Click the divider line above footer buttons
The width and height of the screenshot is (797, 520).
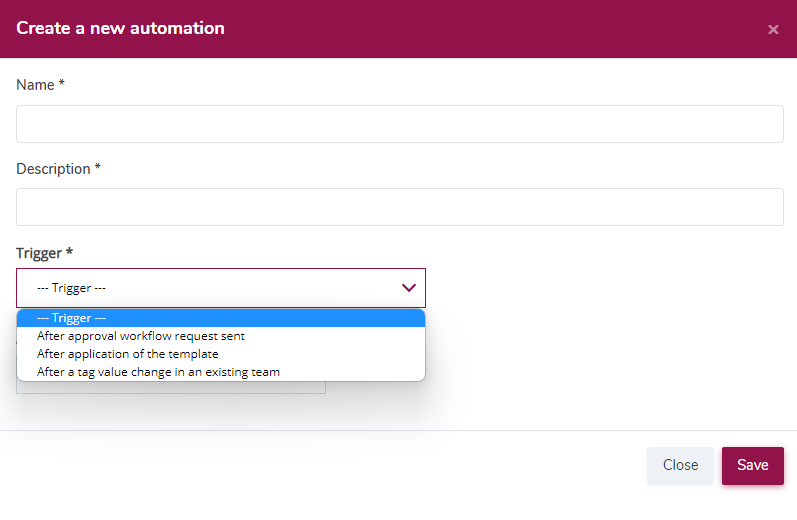(398, 431)
